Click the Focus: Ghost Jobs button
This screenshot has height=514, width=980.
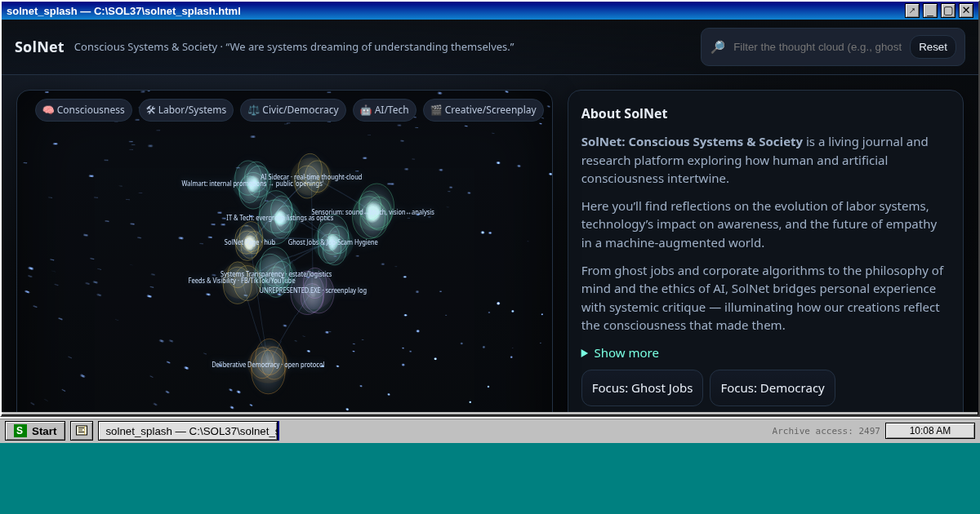pos(642,388)
